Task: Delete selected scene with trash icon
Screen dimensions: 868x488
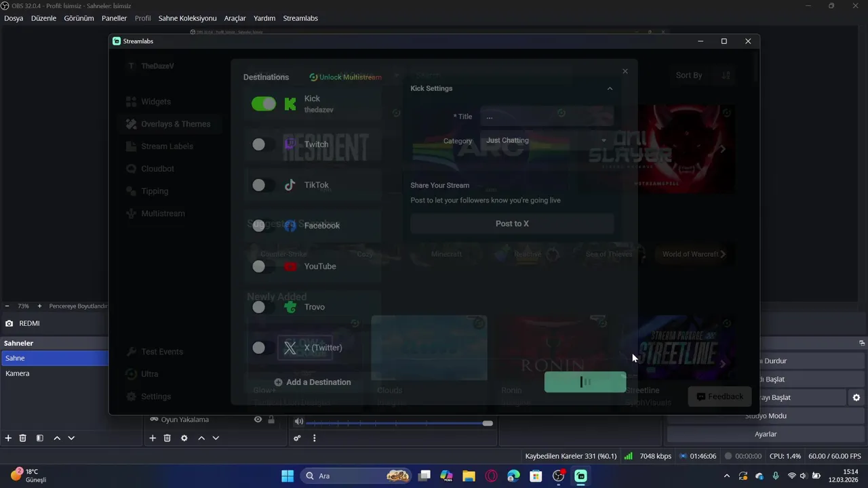Action: 22,439
